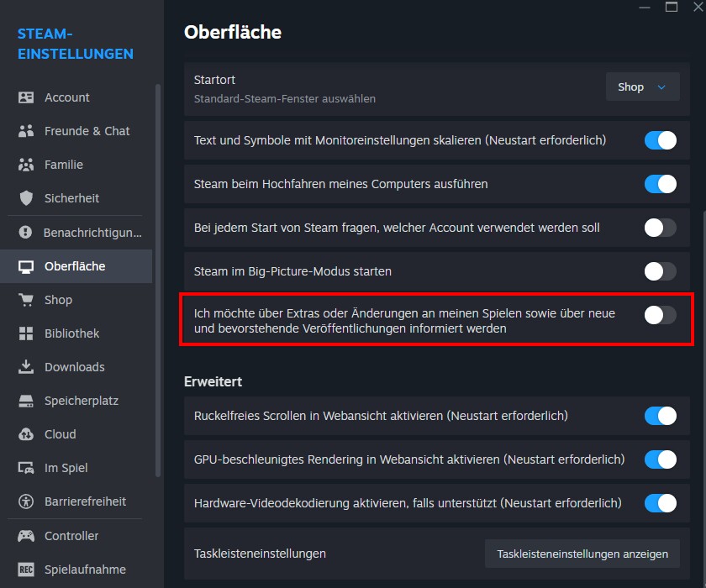This screenshot has width=706, height=588.
Task: Minimize the settings window
Action: click(x=645, y=8)
